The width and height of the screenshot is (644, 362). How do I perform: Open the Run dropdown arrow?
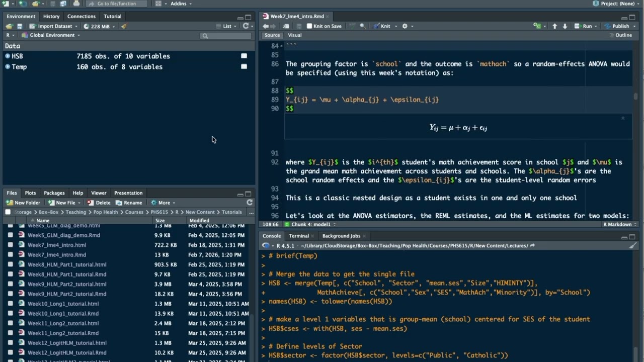596,26
